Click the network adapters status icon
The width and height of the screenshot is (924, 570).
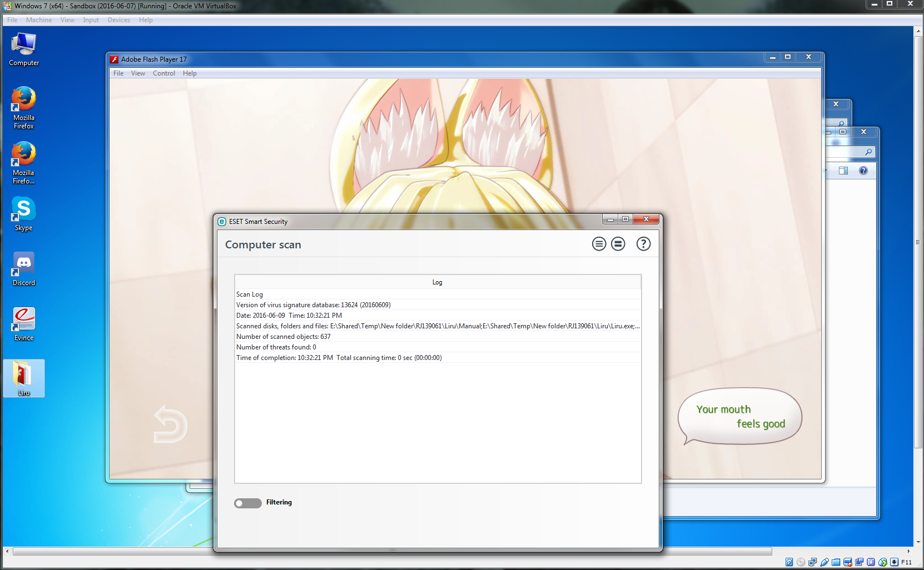[x=812, y=562]
